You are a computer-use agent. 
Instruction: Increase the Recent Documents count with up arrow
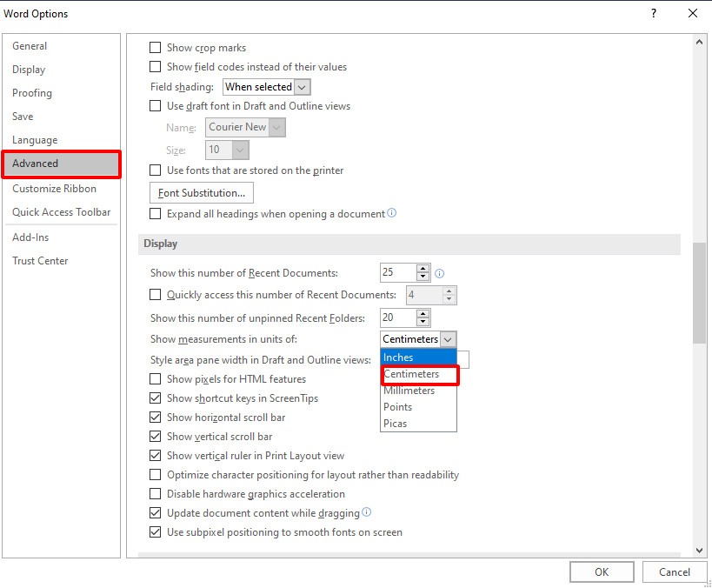[423, 269]
